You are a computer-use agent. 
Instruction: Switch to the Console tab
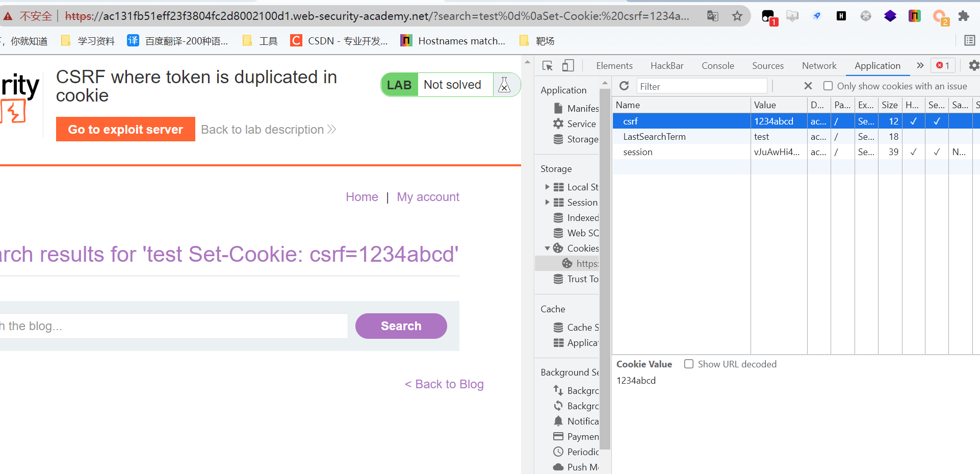[718, 65]
